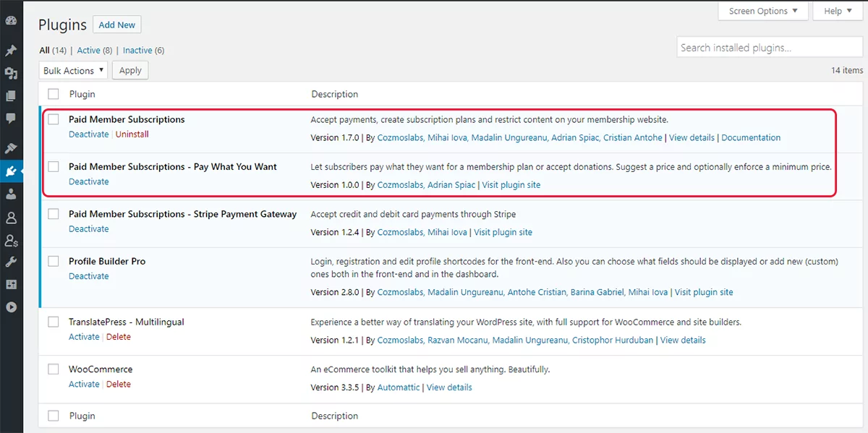Open Tools via the wrench sidebar icon
This screenshot has width=868, height=433.
coord(11,262)
